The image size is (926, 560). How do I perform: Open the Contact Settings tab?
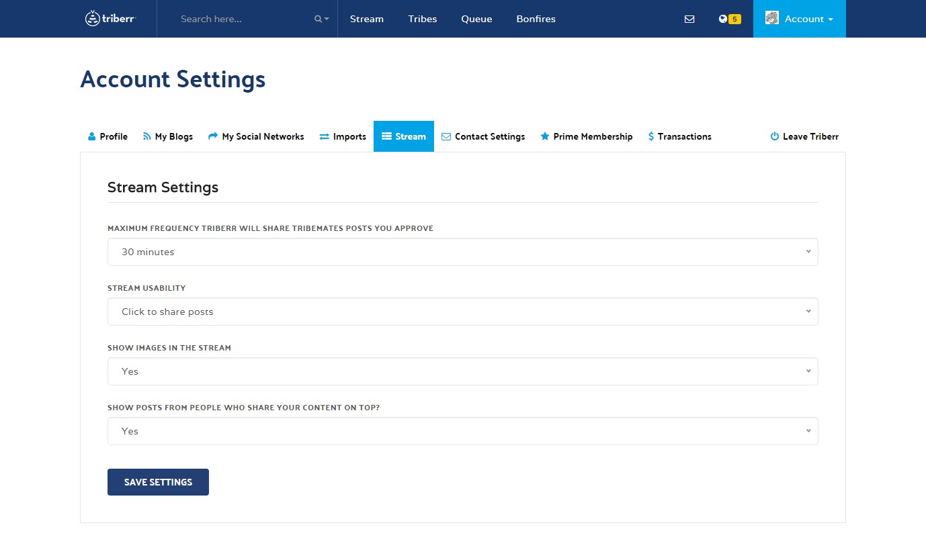click(x=483, y=136)
